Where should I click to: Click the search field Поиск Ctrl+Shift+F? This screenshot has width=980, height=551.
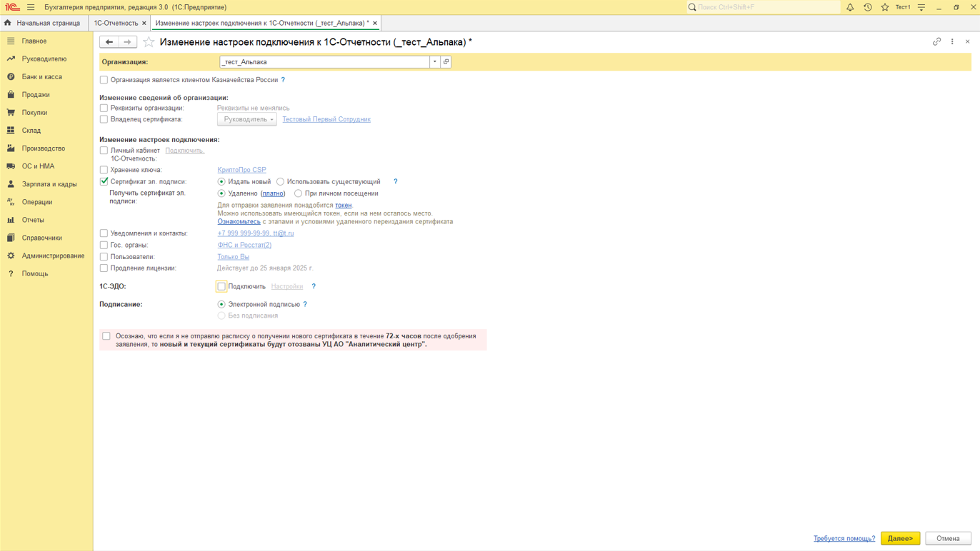click(762, 7)
